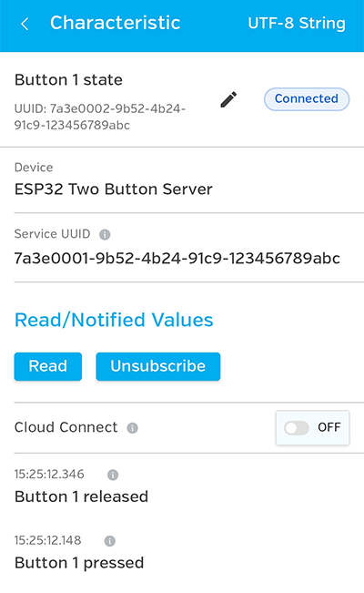The image size is (364, 593).
Task: Open the UTF-8 String format selector
Action: [297, 24]
